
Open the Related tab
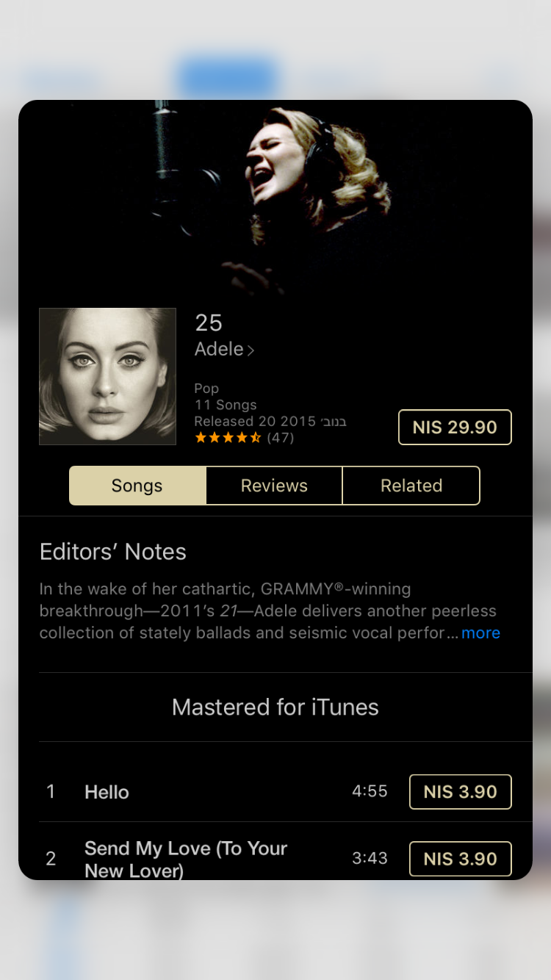[x=411, y=486]
